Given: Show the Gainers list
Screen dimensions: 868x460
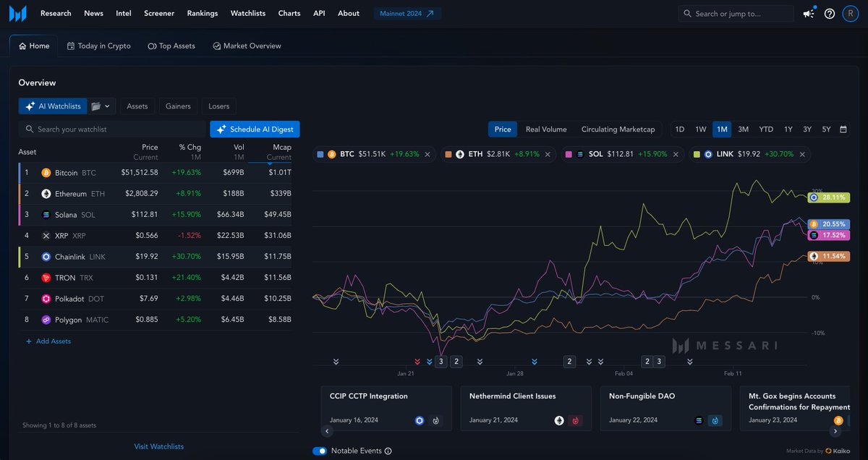Looking at the screenshot, I should point(178,106).
